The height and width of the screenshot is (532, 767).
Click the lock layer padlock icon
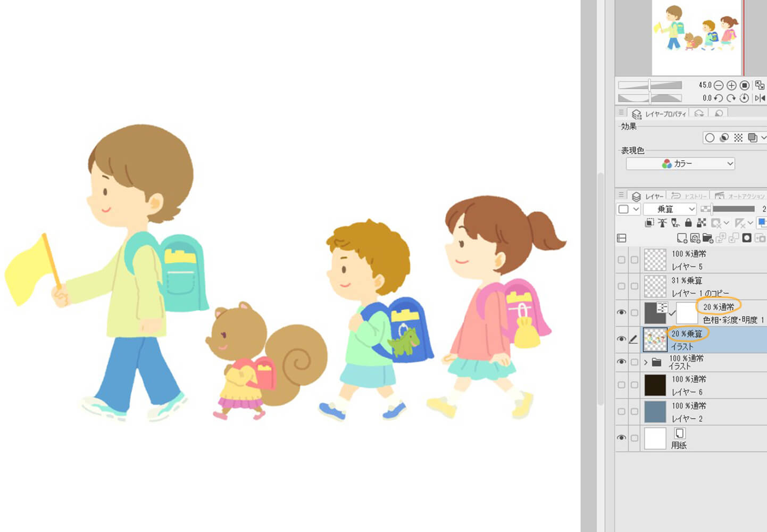(x=688, y=223)
